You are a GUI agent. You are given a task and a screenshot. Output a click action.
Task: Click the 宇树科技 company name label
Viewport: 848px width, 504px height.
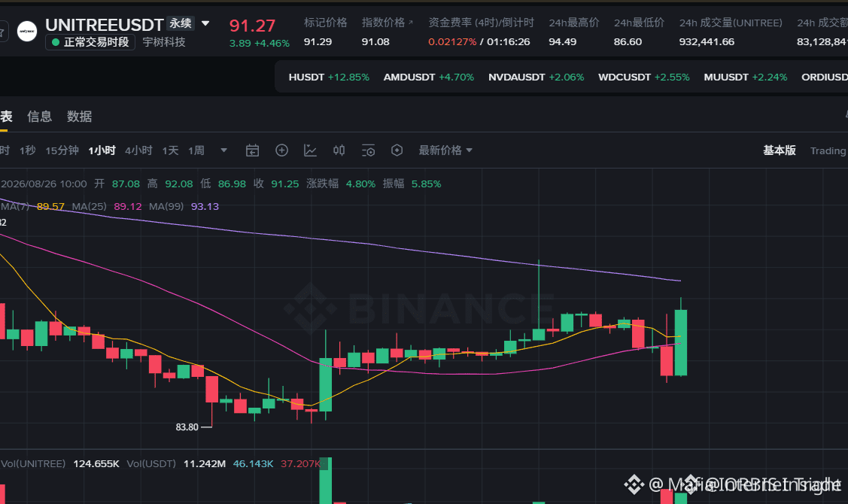(x=164, y=42)
